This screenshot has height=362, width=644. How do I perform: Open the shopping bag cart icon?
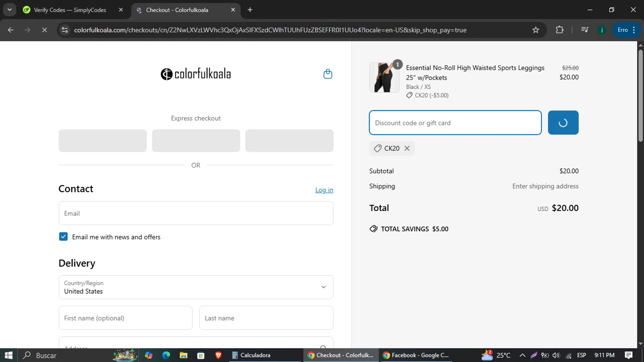pos(328,74)
